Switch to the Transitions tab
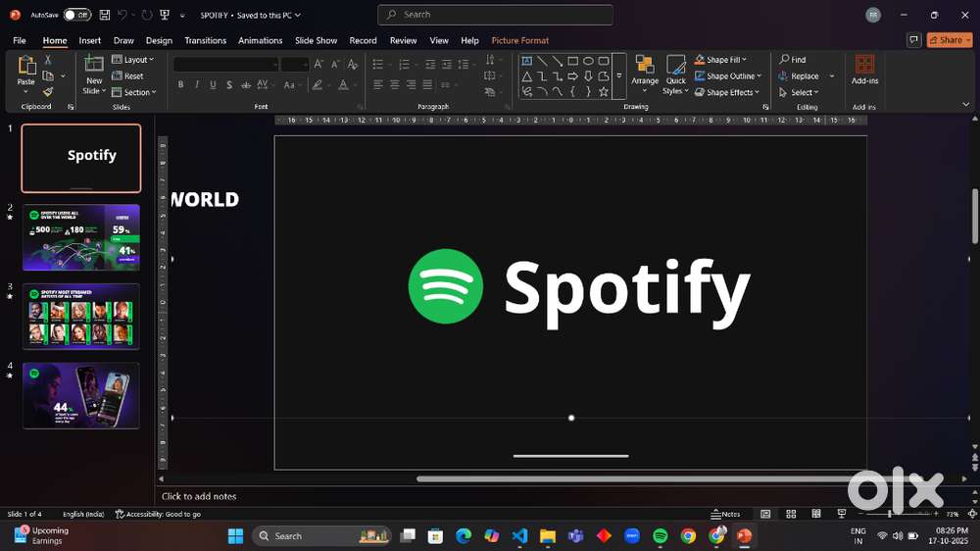Viewport: 980px width, 551px height. [205, 40]
